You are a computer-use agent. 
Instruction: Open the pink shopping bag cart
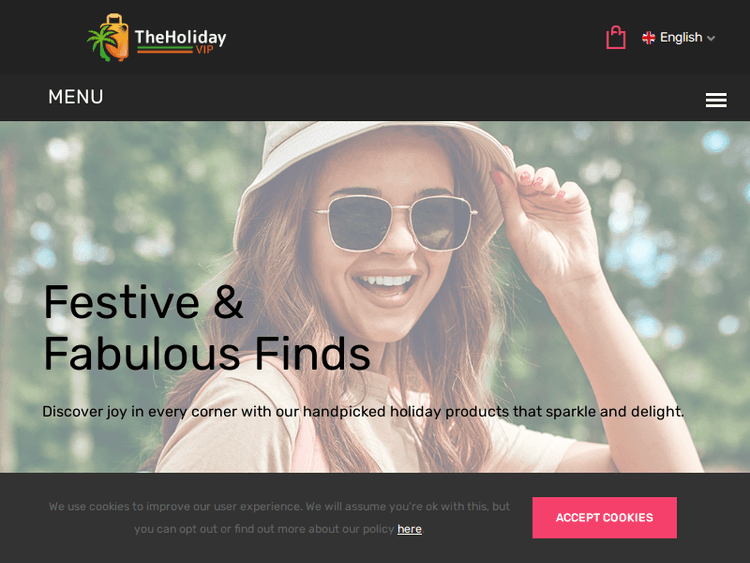click(x=616, y=37)
